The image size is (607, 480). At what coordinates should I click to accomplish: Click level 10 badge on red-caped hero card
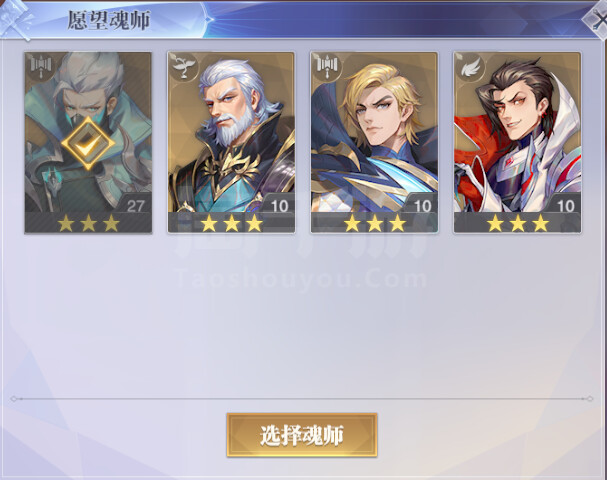coord(565,206)
